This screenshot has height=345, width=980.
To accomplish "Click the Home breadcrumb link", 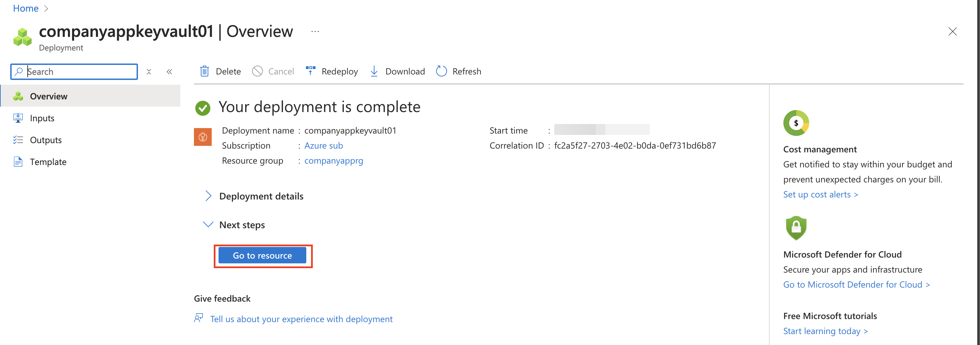I will coord(26,8).
